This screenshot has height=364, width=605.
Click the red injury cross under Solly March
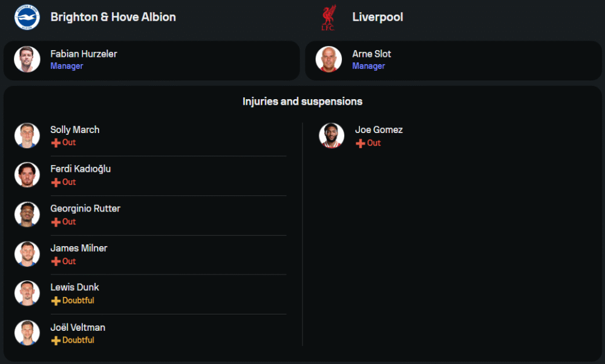click(56, 143)
